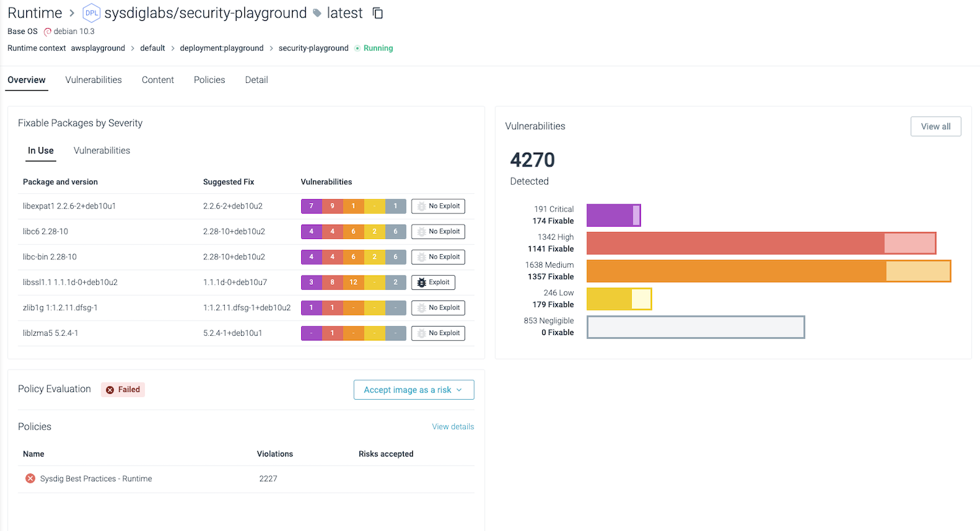Select libssl1.1 1.1.1d-0+deb10u2 package name

point(70,283)
